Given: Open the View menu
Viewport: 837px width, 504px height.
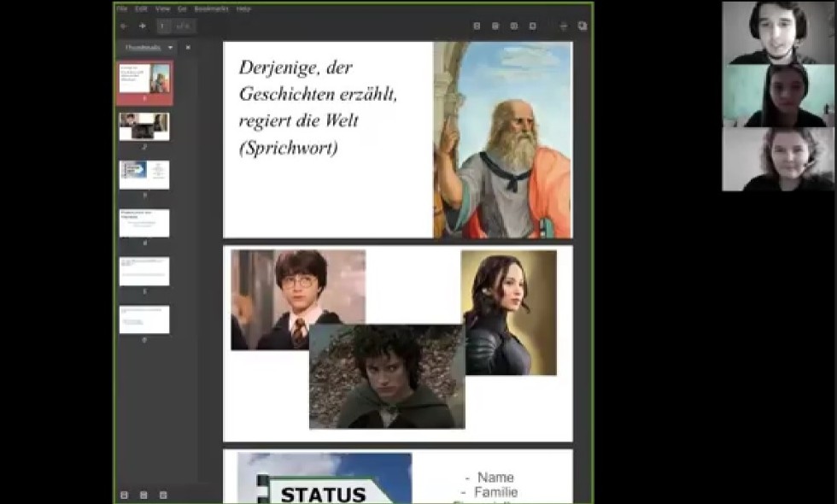Looking at the screenshot, I should [x=162, y=9].
